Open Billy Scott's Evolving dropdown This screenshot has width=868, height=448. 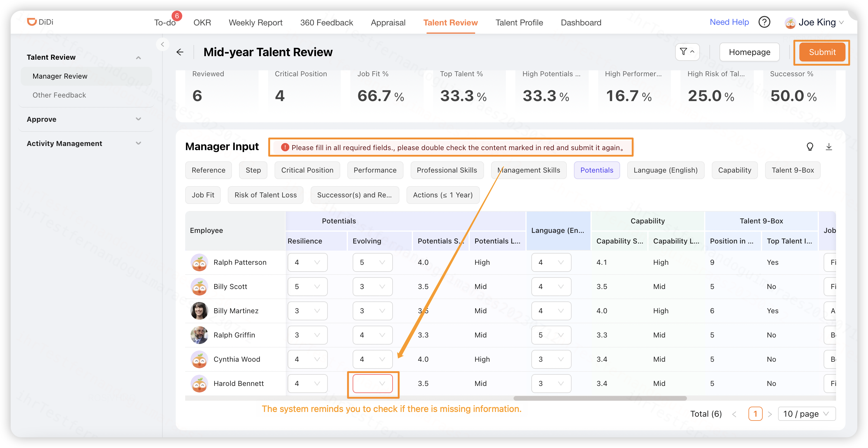(x=372, y=286)
